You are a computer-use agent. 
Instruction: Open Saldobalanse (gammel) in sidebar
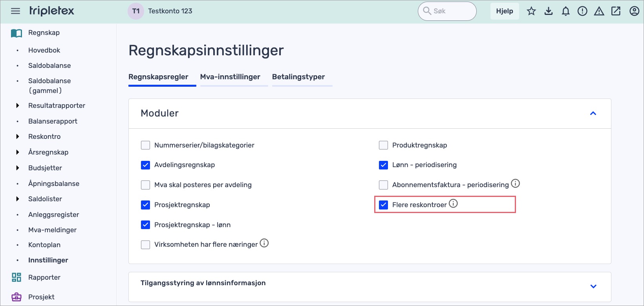pyautogui.click(x=49, y=86)
